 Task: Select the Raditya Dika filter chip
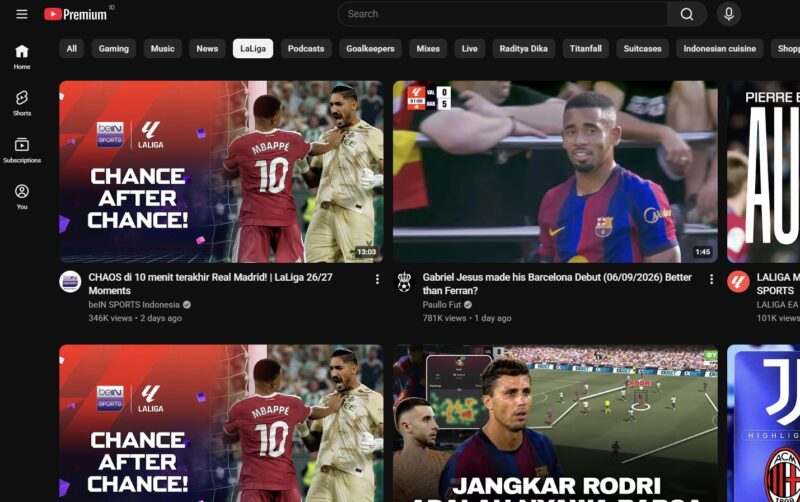[523, 48]
